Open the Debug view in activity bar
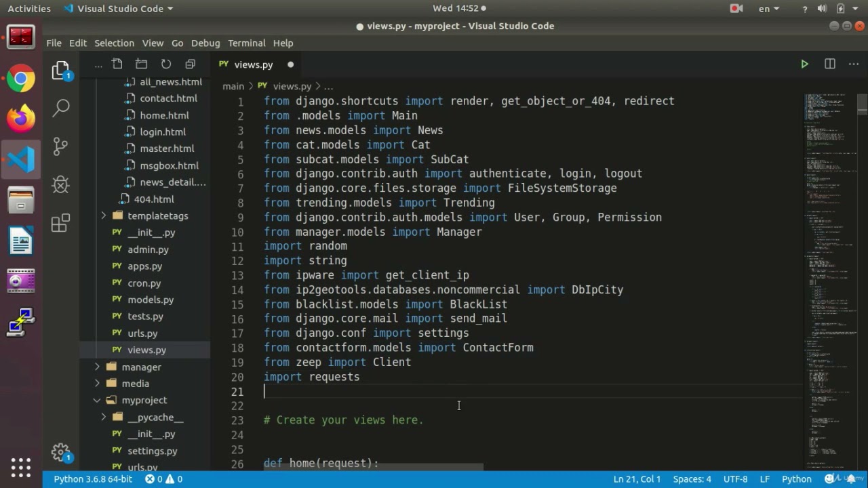Screen dimensions: 868x488 pyautogui.click(x=61, y=184)
